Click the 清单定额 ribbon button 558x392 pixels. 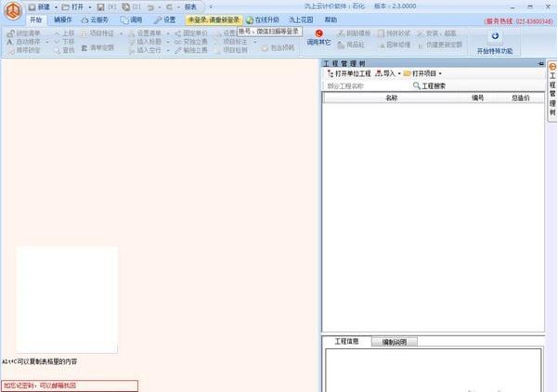[x=97, y=47]
